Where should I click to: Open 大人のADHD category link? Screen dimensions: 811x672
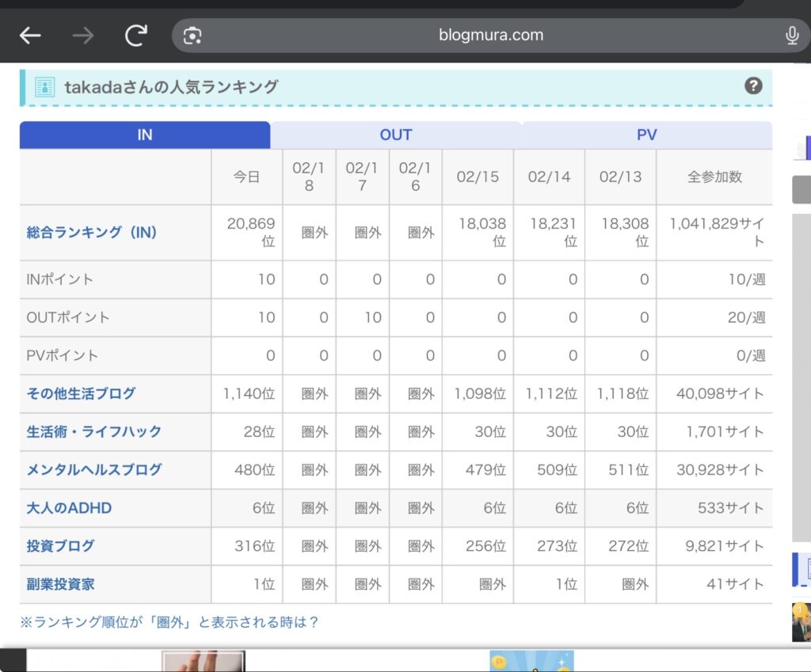[x=69, y=508]
